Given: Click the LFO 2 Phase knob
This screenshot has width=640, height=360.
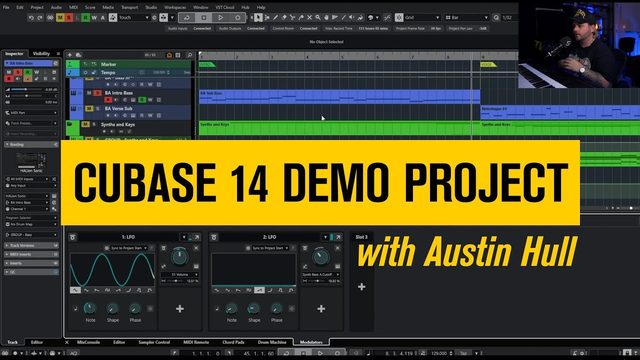Looking at the screenshot, I should point(276,308).
